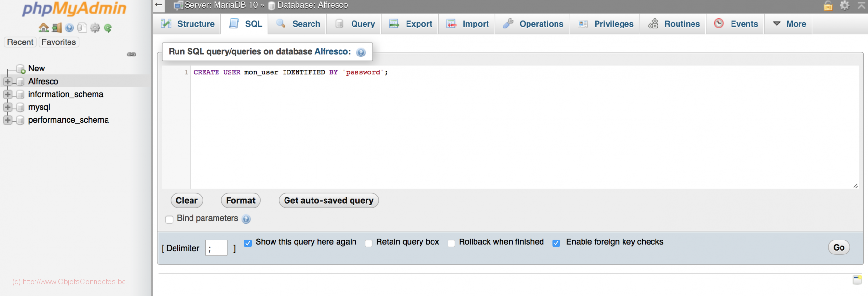
Task: Go to the Export tab
Action: point(410,24)
